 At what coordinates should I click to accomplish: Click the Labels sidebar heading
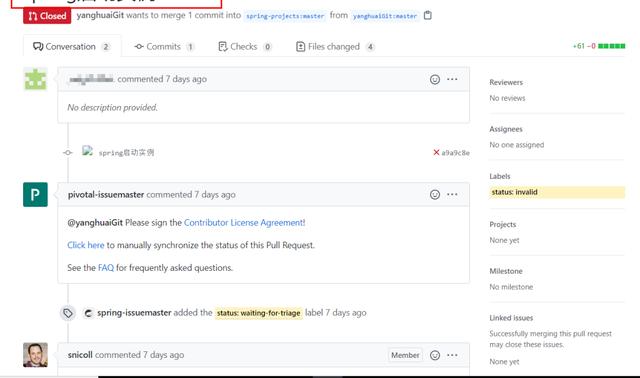[x=500, y=176]
